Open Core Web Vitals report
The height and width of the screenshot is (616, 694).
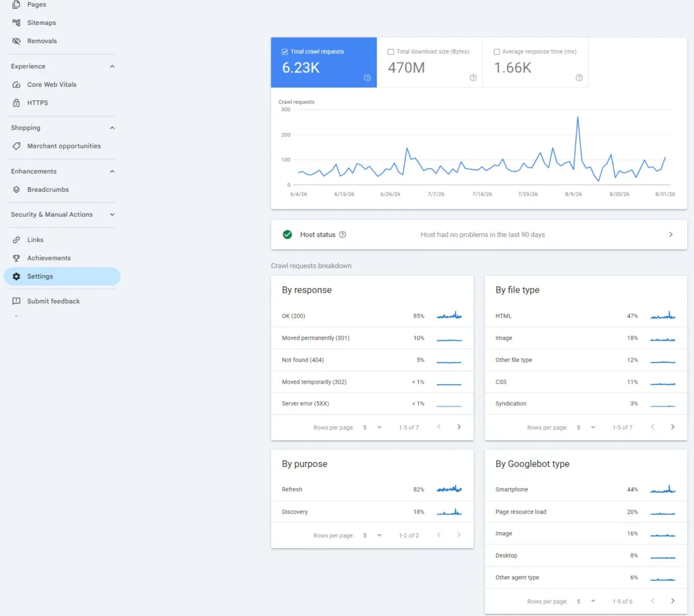[x=62, y=85]
